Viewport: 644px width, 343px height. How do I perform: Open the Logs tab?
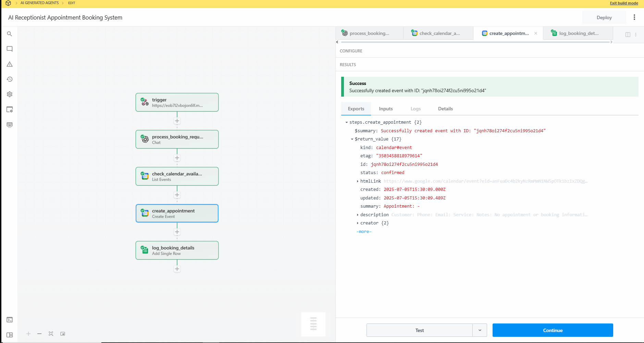click(x=416, y=109)
